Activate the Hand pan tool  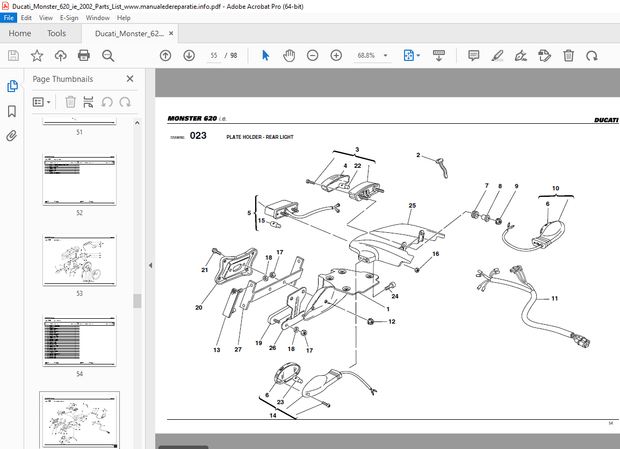(x=289, y=55)
